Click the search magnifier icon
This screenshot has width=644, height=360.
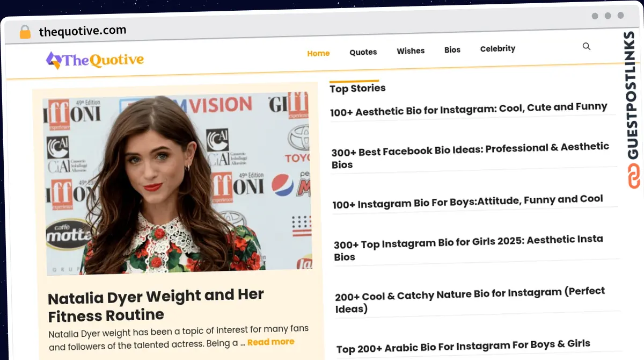[587, 47]
